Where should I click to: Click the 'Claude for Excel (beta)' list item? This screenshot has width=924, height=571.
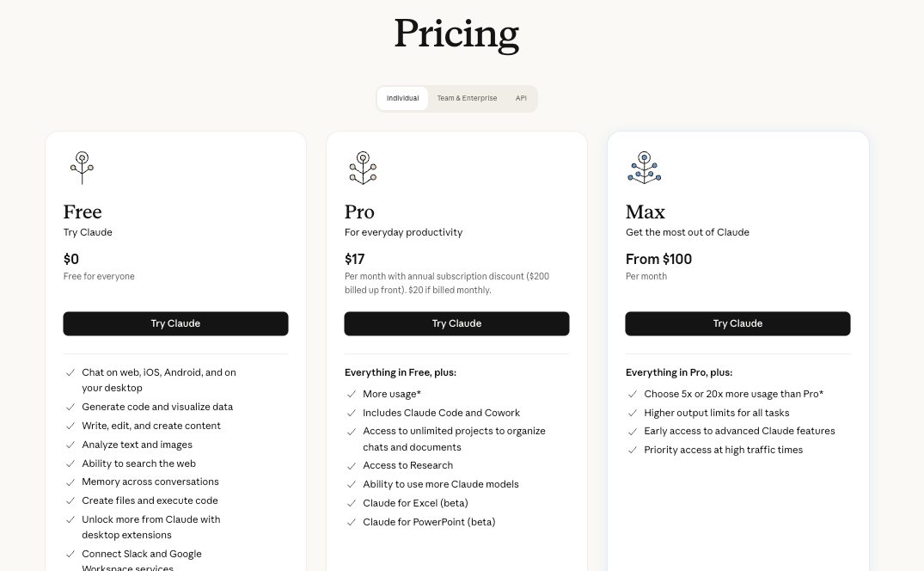coord(415,503)
